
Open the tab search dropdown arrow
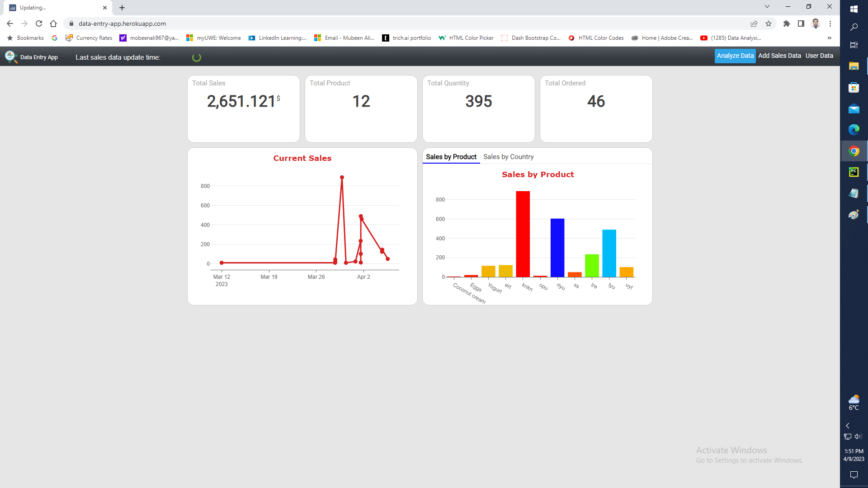pyautogui.click(x=767, y=7)
